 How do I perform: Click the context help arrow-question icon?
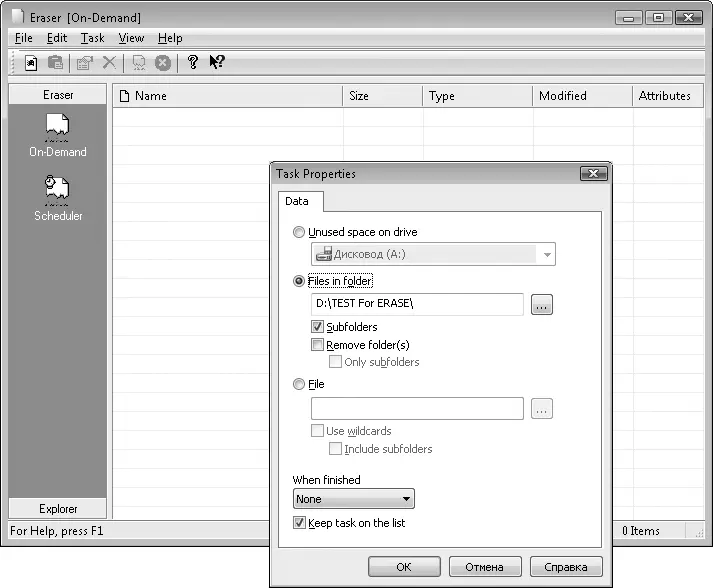pos(217,61)
